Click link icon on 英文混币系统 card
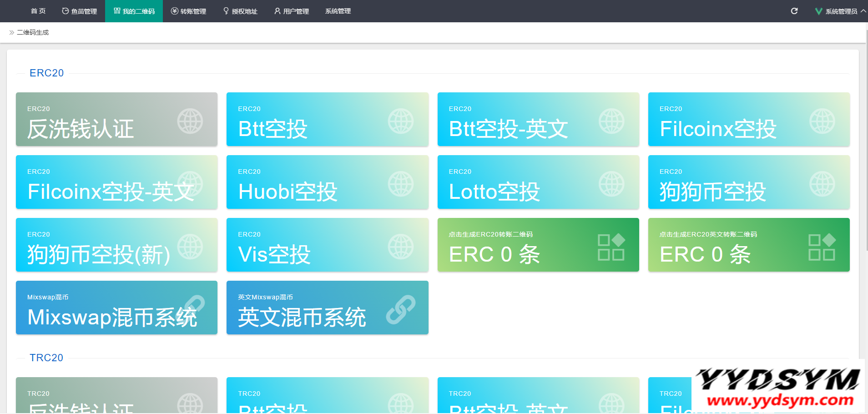 pos(400,309)
